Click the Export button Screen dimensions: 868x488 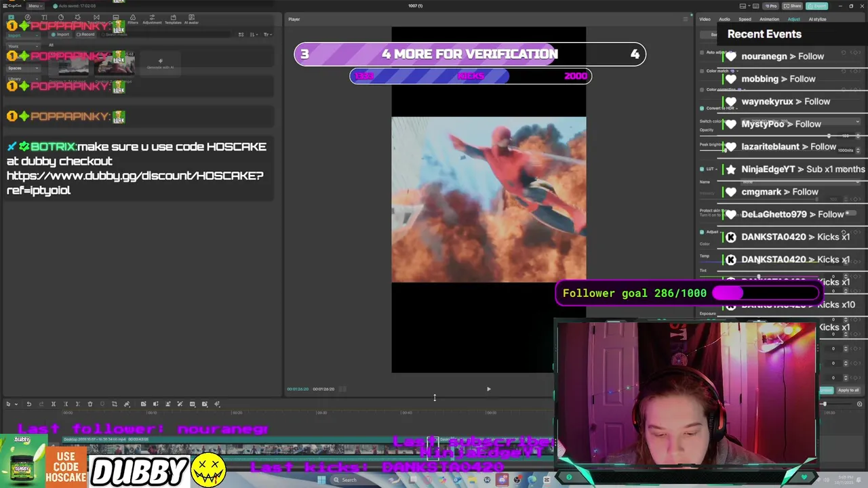(816, 6)
